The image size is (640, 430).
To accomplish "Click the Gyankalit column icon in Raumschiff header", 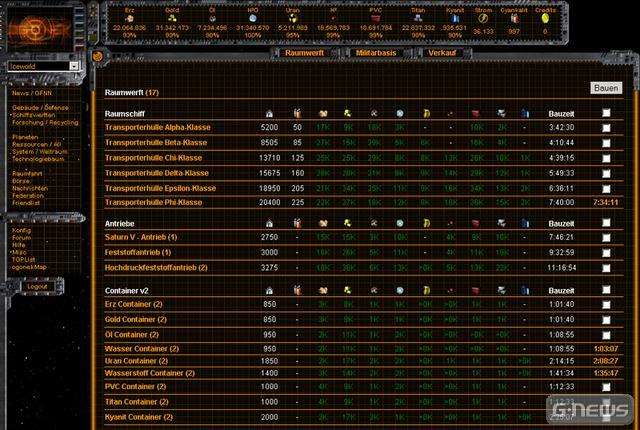I will point(297,113).
